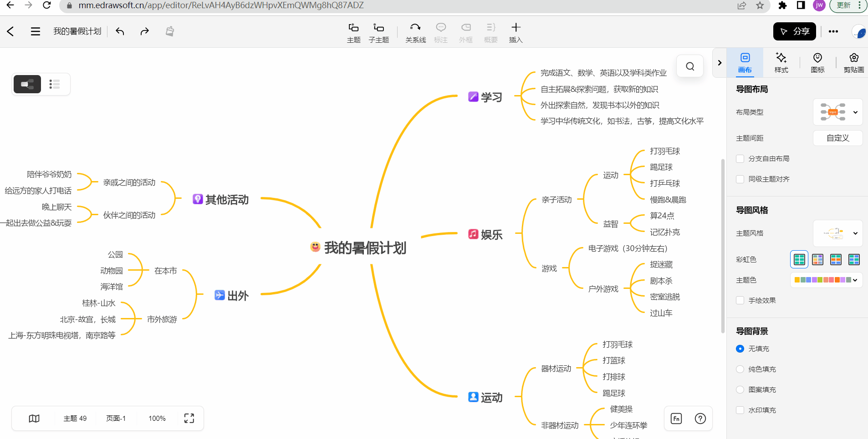Open the 页面-1 page selector

[x=116, y=419]
